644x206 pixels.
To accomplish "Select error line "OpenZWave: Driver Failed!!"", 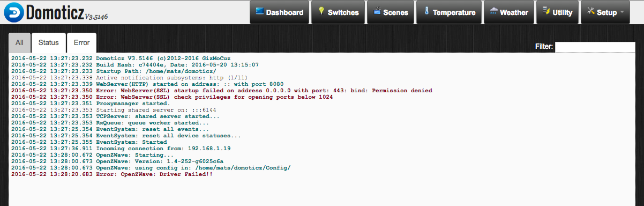I will 112,174.
